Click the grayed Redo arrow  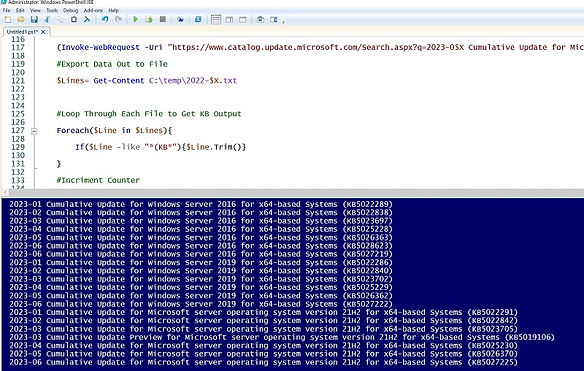[118, 19]
